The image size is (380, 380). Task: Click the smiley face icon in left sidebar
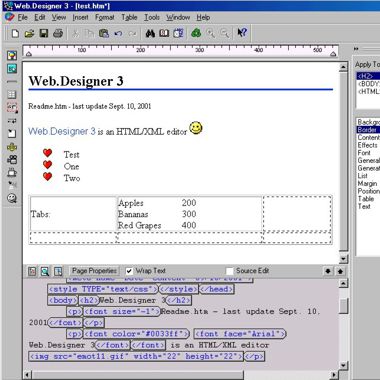tap(12, 198)
